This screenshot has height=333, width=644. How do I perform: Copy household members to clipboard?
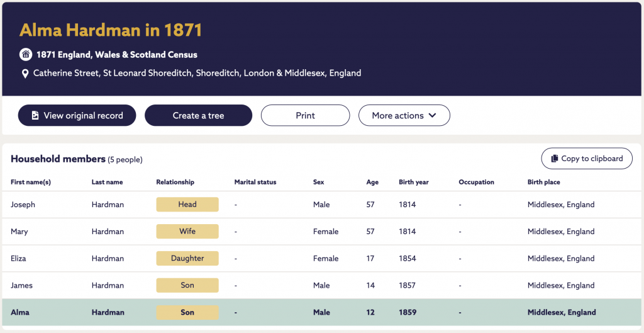click(x=587, y=158)
